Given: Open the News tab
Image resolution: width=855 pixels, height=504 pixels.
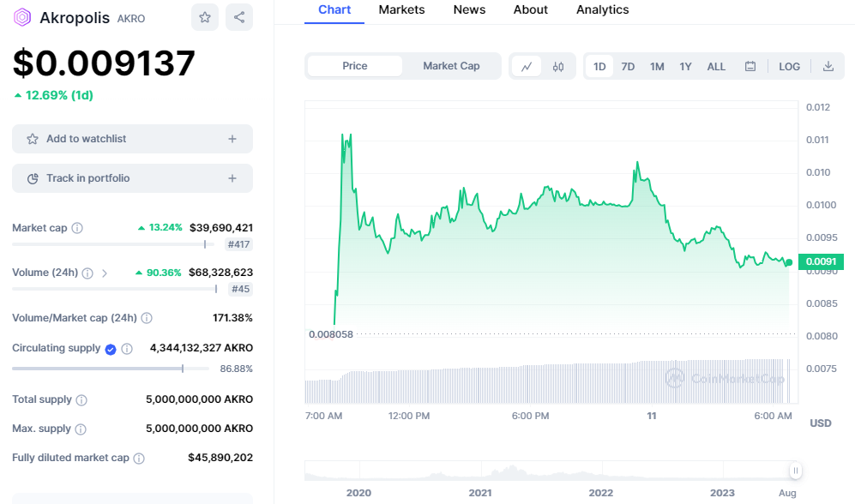Looking at the screenshot, I should (x=469, y=9).
